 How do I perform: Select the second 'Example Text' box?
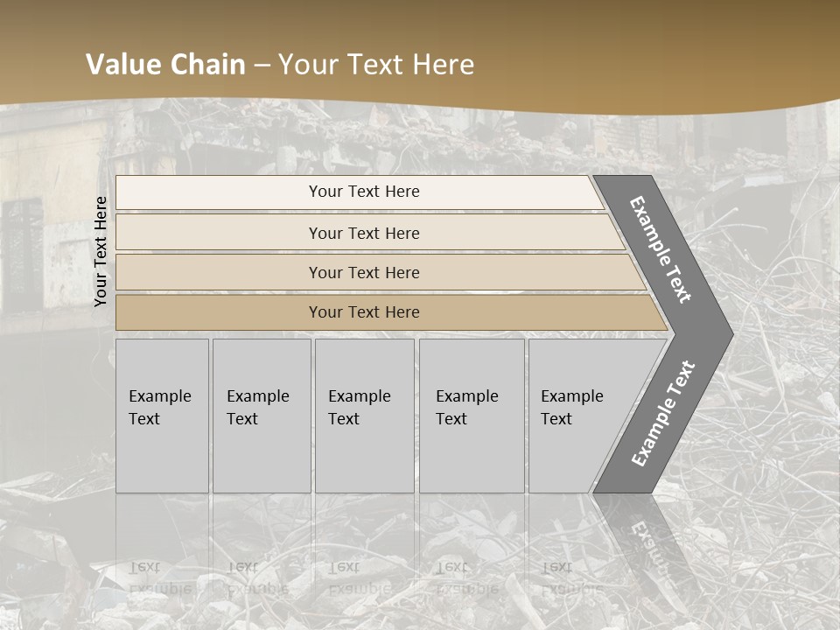point(261,416)
